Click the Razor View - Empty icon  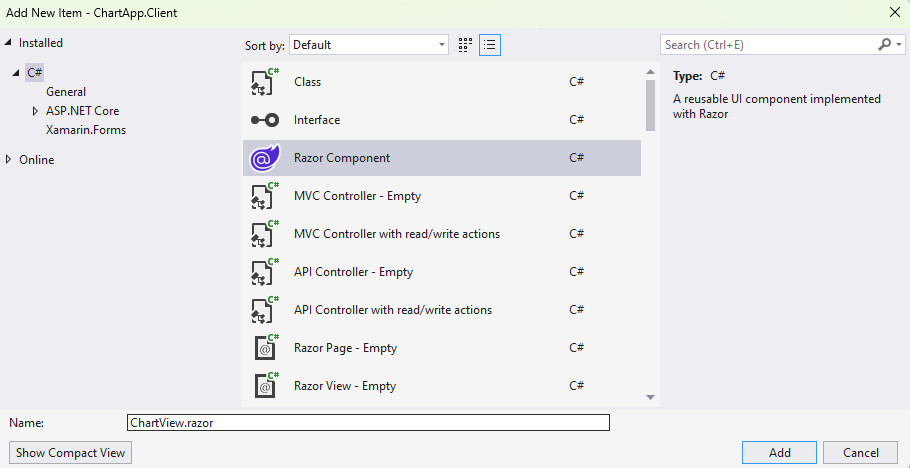264,386
